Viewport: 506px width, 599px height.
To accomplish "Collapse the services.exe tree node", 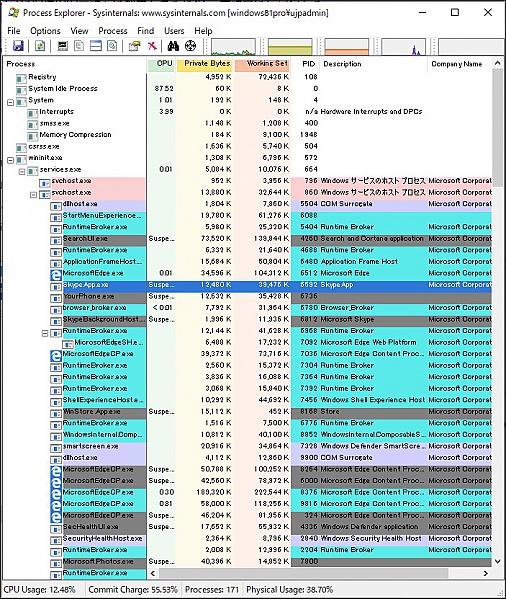I will [22, 171].
